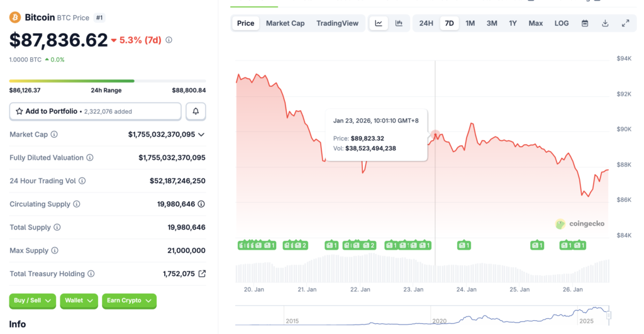
Task: Open the Earn Crypto dropdown
Action: [x=129, y=301]
